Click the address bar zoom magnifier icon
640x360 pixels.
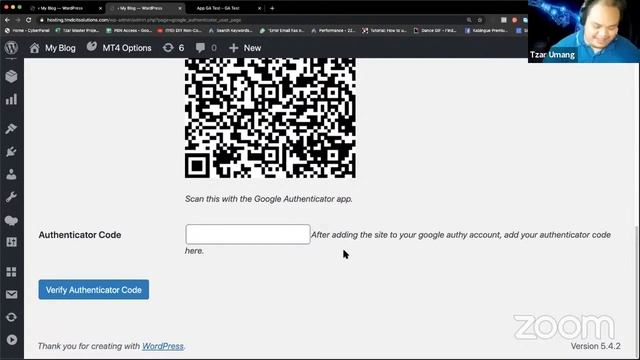click(469, 20)
